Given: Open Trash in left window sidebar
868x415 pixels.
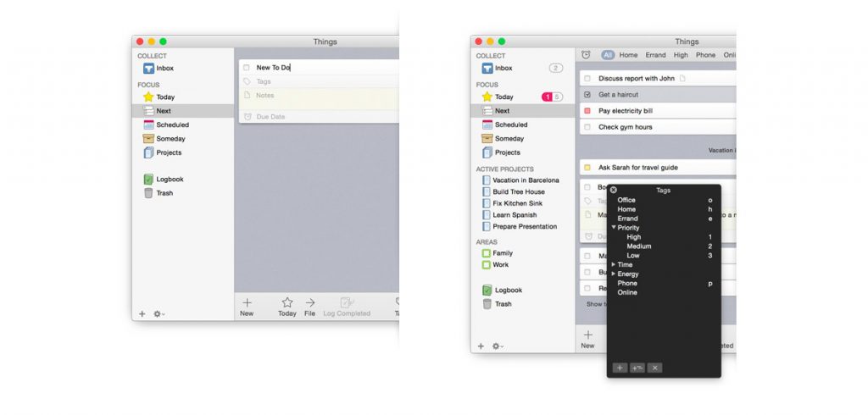Looking at the screenshot, I should [159, 193].
